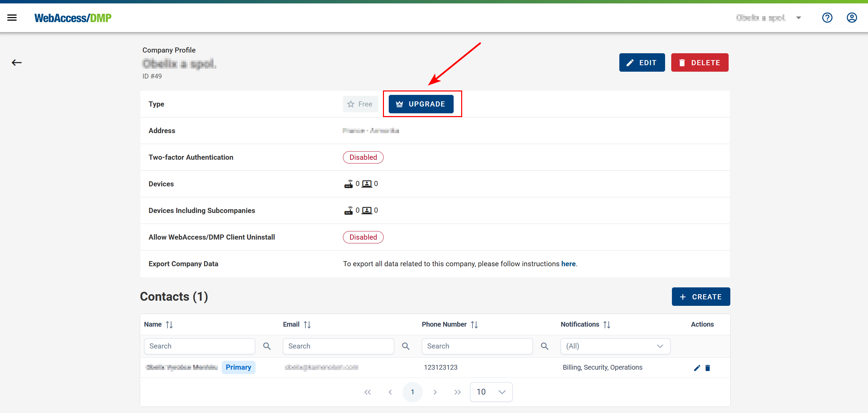The image size is (868, 413).
Task: Select page 1 in pagination
Action: 412,392
